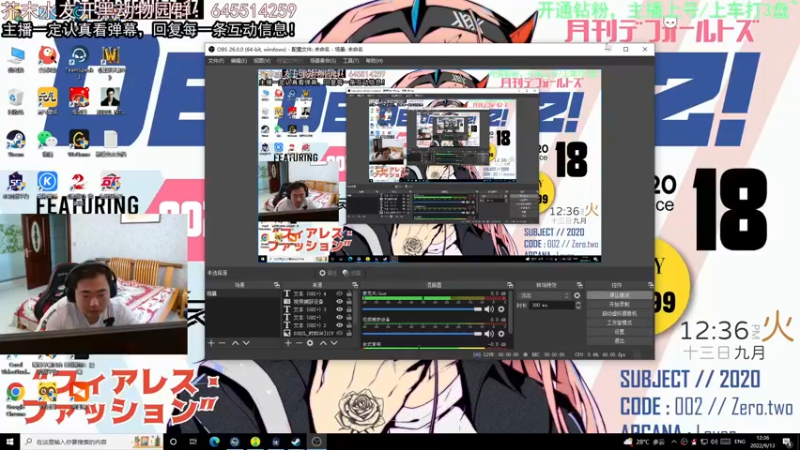Click 退出 exit button in OBS controls

pos(619,341)
